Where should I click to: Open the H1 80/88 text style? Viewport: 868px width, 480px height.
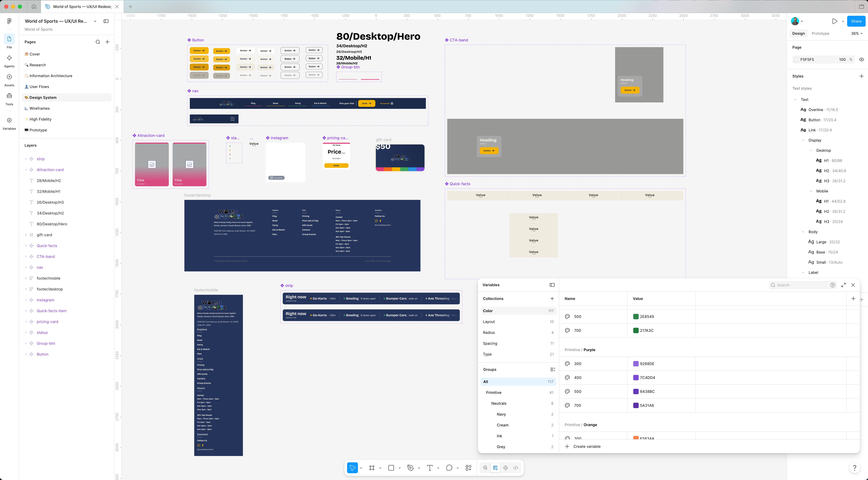pos(829,161)
